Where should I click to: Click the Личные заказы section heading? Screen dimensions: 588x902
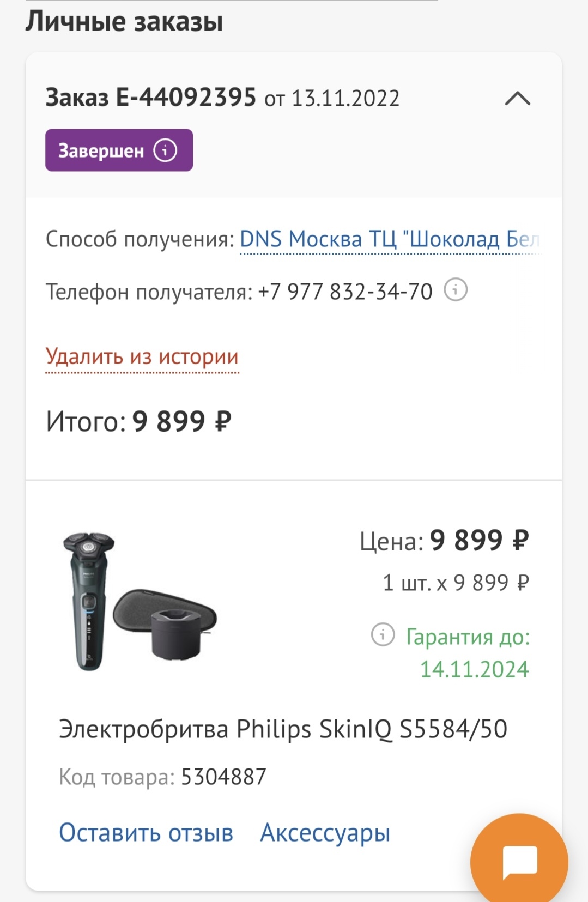(124, 22)
